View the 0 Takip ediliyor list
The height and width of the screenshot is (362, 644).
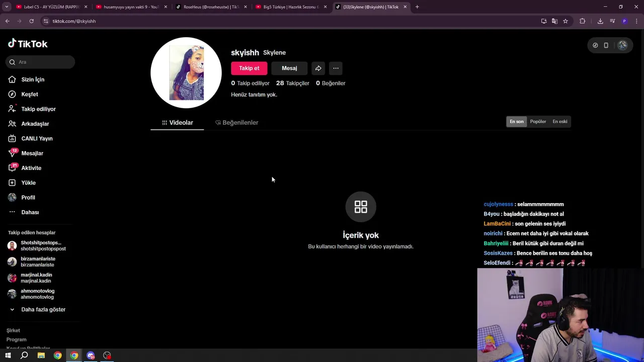click(251, 83)
